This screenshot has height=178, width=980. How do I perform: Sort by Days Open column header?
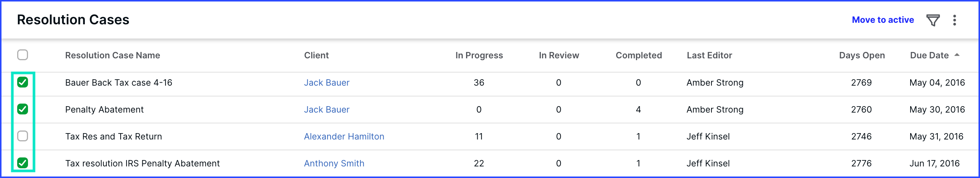[862, 55]
